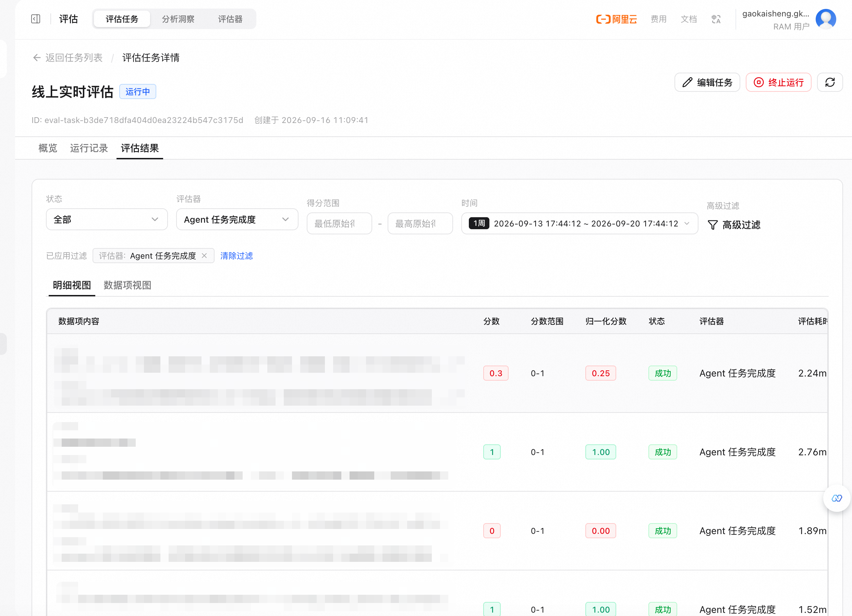Open the 时间 date range picker

point(580,223)
